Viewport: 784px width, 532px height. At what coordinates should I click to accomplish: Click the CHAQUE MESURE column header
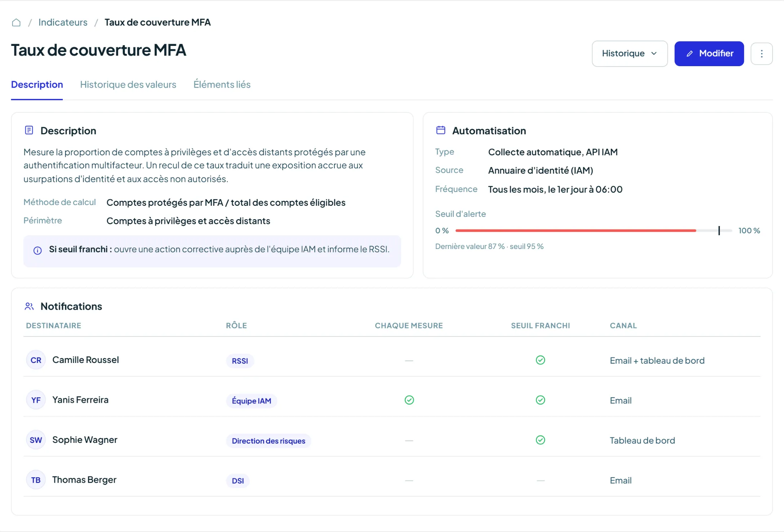(409, 325)
